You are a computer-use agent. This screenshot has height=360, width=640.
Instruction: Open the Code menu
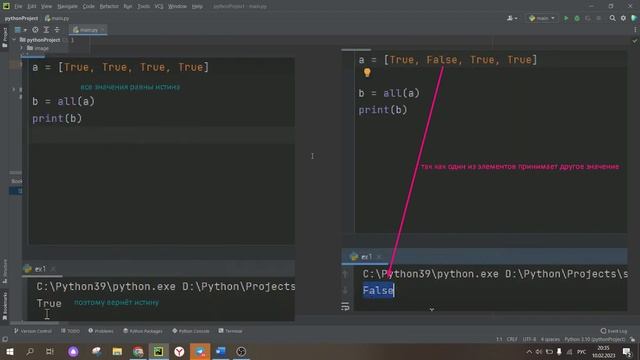pyautogui.click(x=88, y=7)
